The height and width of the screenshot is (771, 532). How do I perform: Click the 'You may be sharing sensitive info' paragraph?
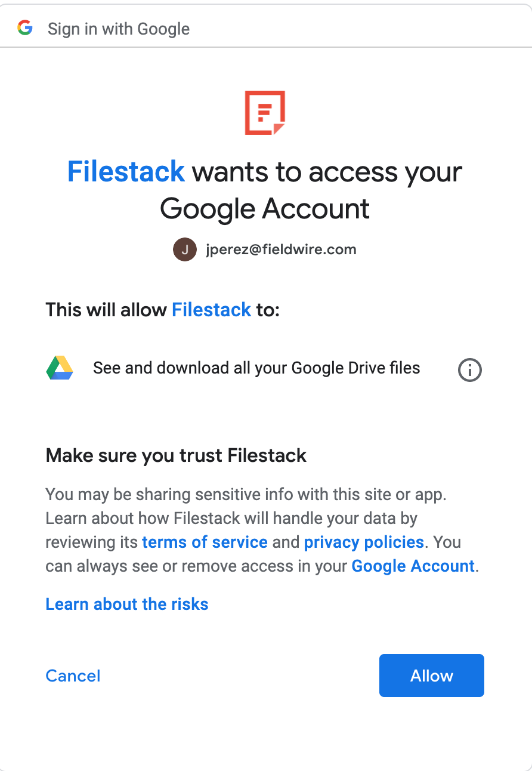262,530
